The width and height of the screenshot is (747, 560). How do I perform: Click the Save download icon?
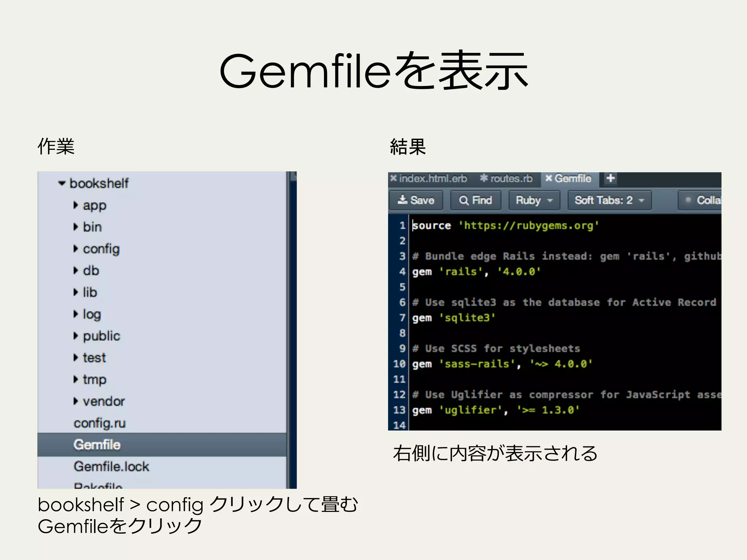[402, 200]
